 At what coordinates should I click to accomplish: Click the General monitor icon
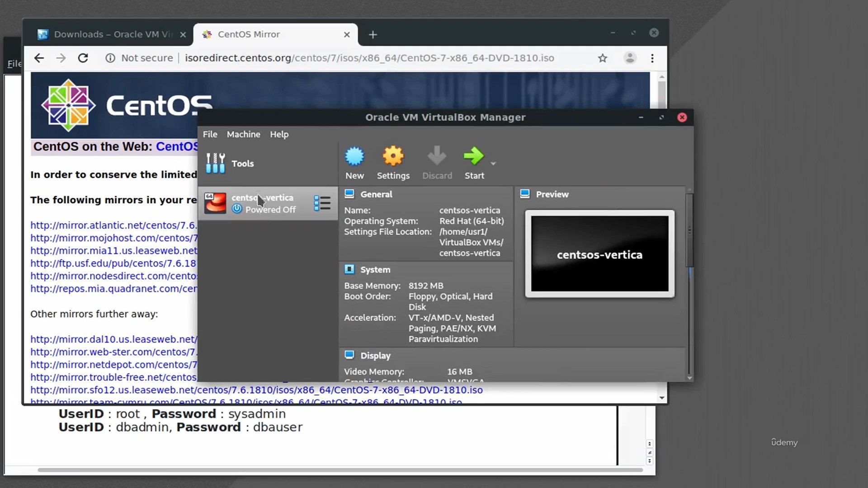349,194
